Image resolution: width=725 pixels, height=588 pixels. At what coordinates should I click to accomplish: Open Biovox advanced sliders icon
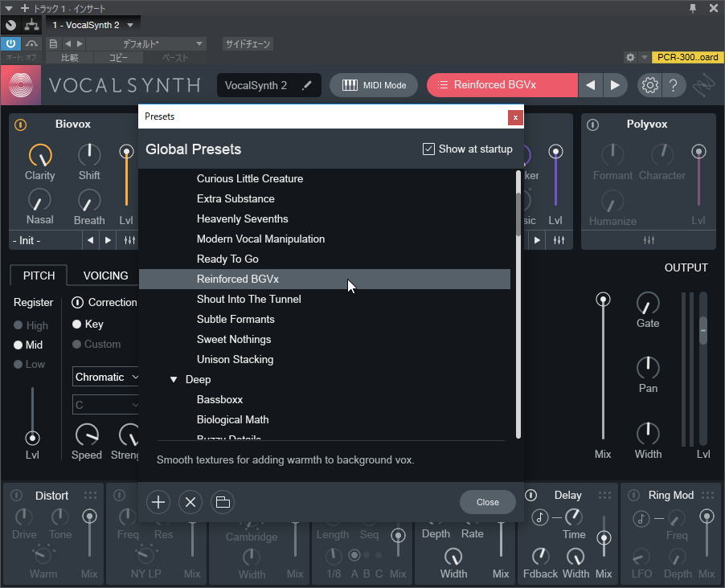click(130, 240)
